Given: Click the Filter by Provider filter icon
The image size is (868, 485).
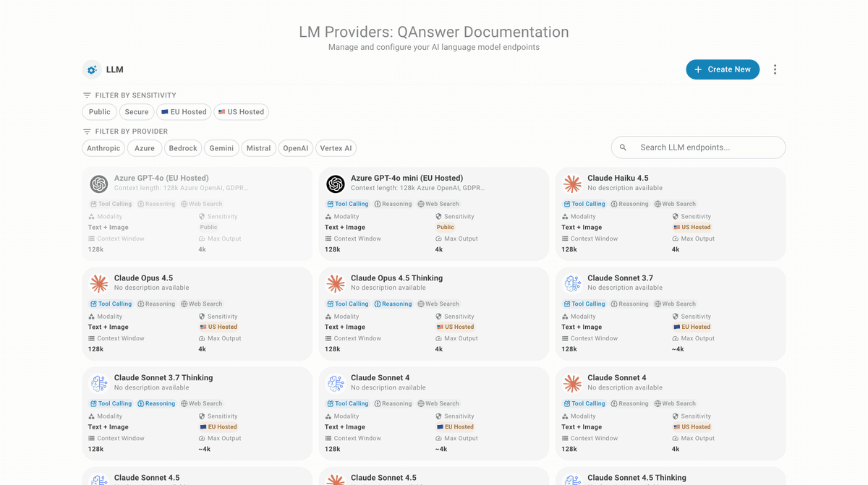Looking at the screenshot, I should [x=87, y=132].
